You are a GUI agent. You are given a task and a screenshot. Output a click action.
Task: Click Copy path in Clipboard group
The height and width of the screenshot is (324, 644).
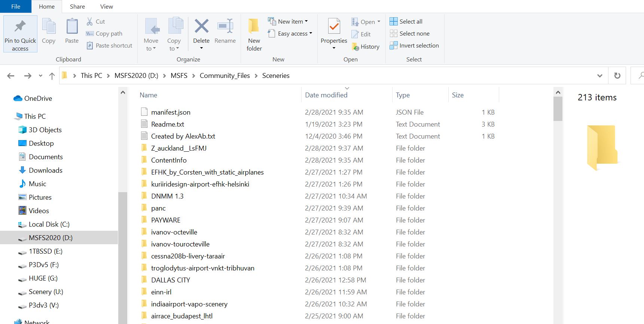104,33
